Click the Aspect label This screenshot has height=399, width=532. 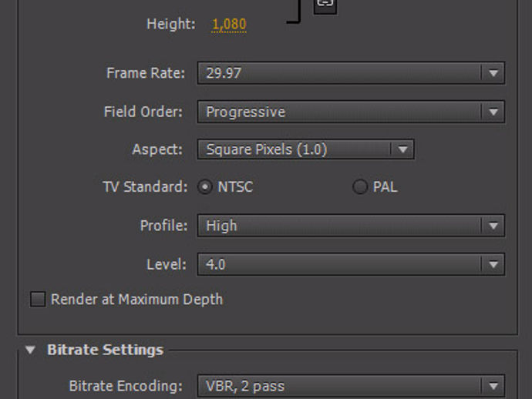(157, 149)
